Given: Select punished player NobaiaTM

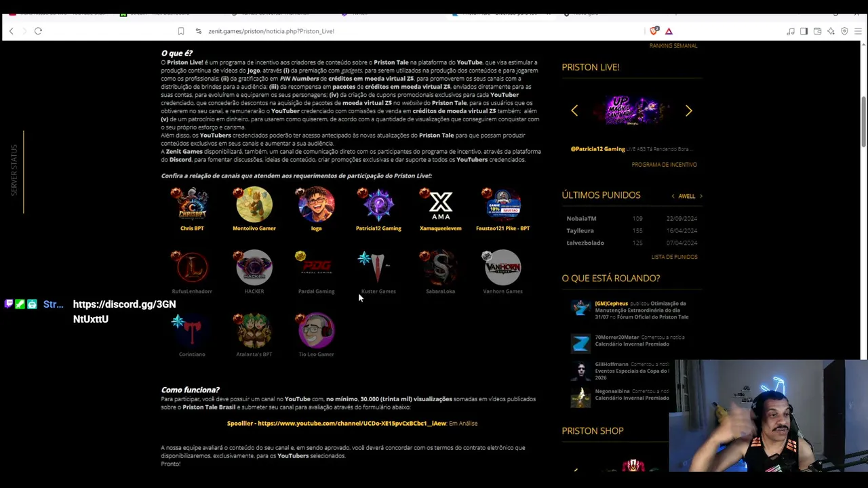Looking at the screenshot, I should (581, 219).
